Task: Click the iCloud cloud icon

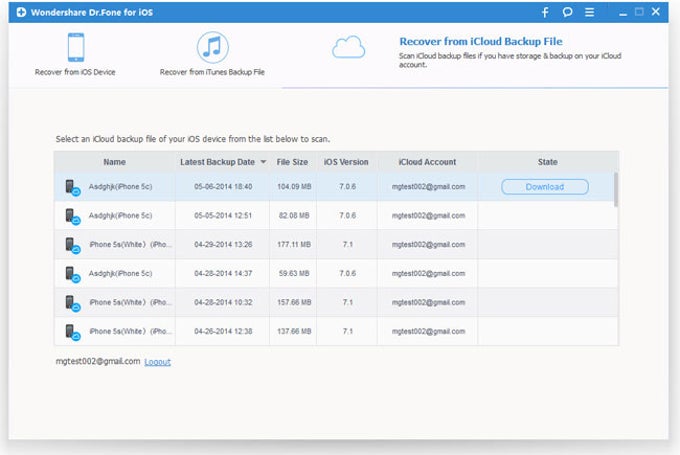Action: coord(349,47)
